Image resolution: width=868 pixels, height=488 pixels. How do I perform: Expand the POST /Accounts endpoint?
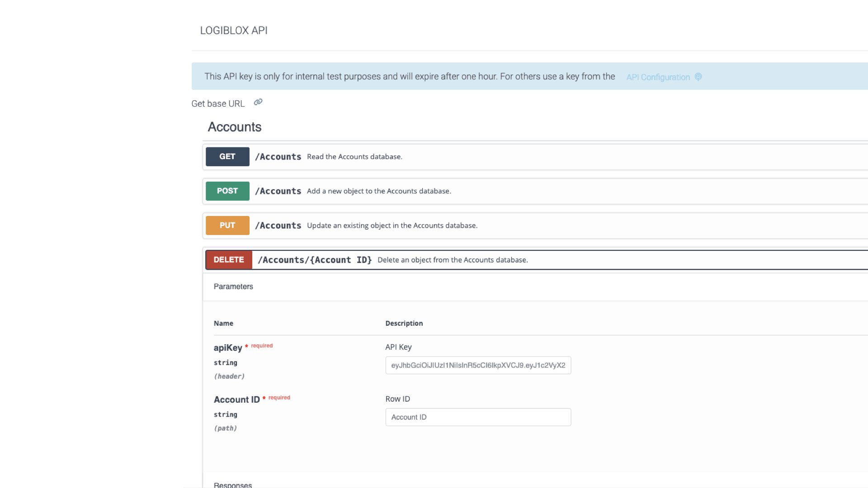point(407,191)
